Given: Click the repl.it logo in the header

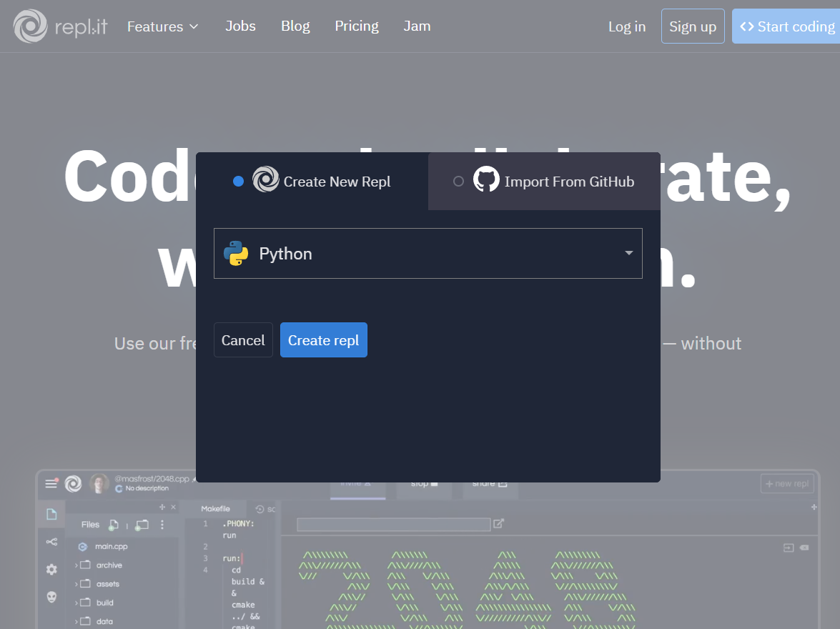Looking at the screenshot, I should pyautogui.click(x=60, y=26).
